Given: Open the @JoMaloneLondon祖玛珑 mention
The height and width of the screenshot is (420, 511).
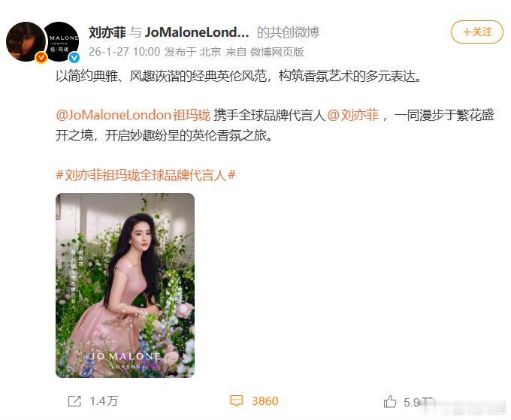Looking at the screenshot, I should point(133,115).
